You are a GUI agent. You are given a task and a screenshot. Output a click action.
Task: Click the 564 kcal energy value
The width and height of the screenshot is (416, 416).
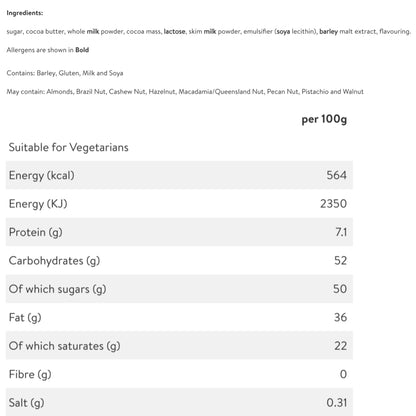(336, 175)
